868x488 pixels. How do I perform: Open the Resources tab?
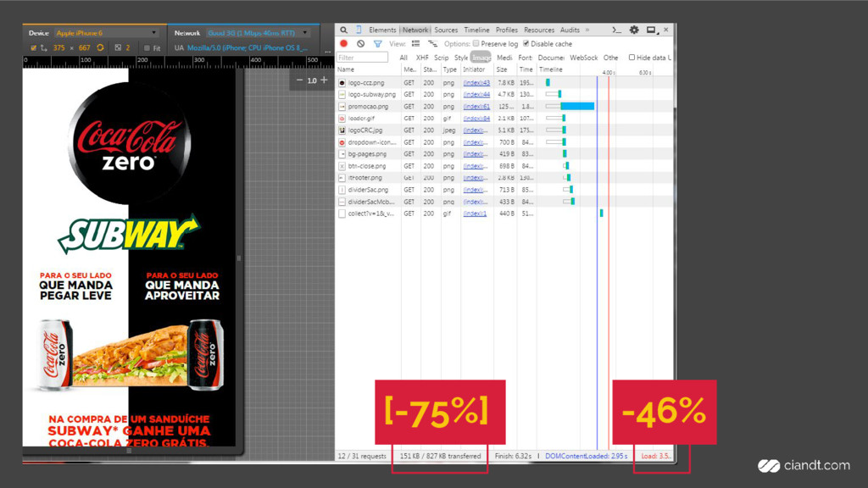click(538, 30)
